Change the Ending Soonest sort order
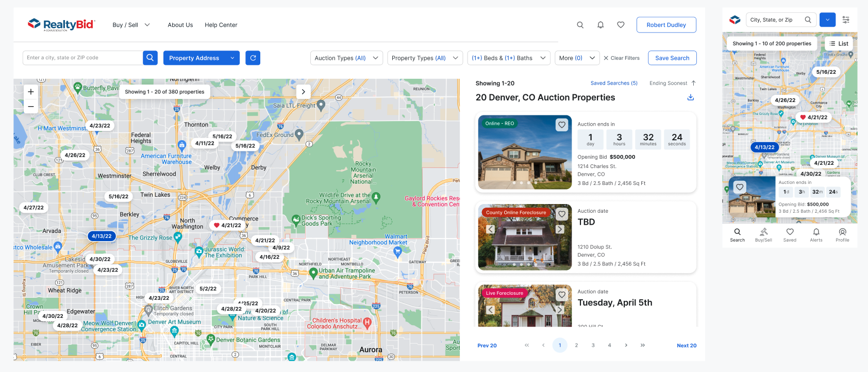The height and width of the screenshot is (372, 868). (673, 83)
